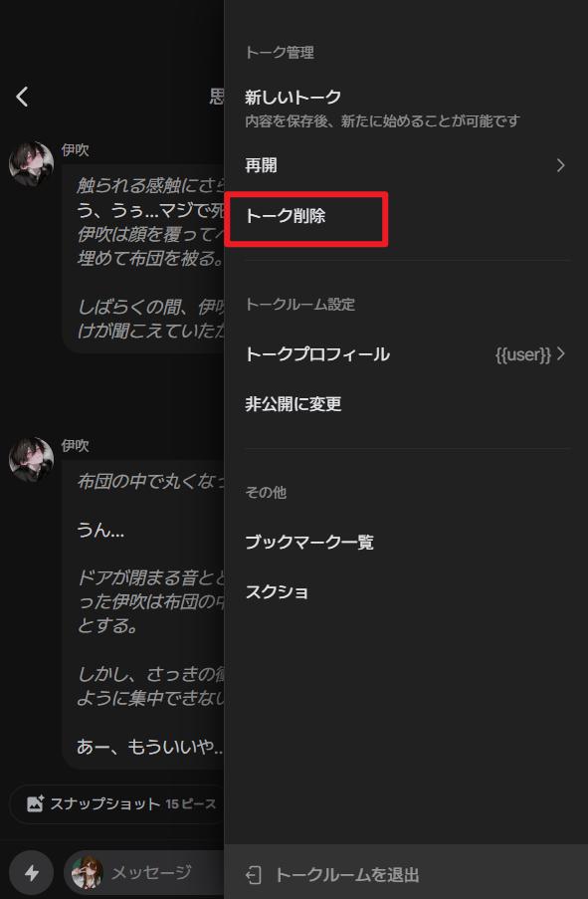The width and height of the screenshot is (588, 899).
Task: Select 新しいトーク menu entry
Action: pyautogui.click(x=406, y=108)
